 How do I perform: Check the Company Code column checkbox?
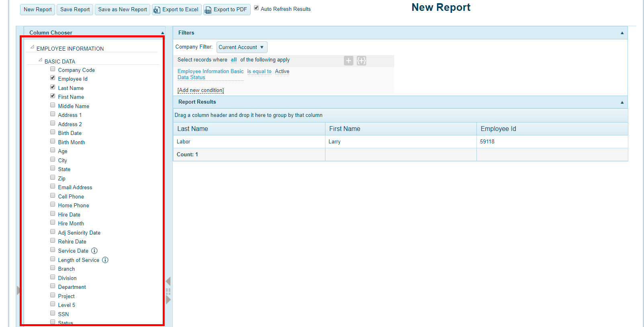(x=53, y=69)
